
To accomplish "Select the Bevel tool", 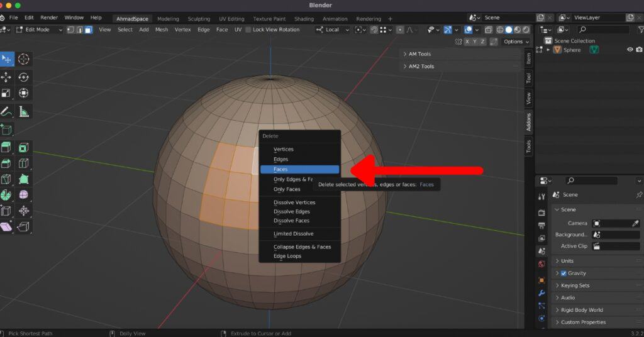I will [x=6, y=163].
